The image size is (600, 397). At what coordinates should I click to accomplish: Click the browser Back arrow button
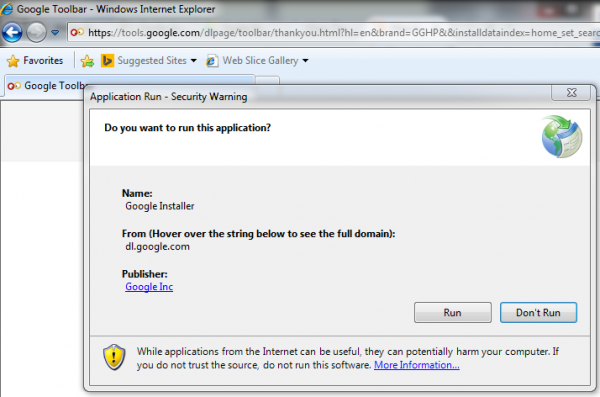pyautogui.click(x=12, y=32)
